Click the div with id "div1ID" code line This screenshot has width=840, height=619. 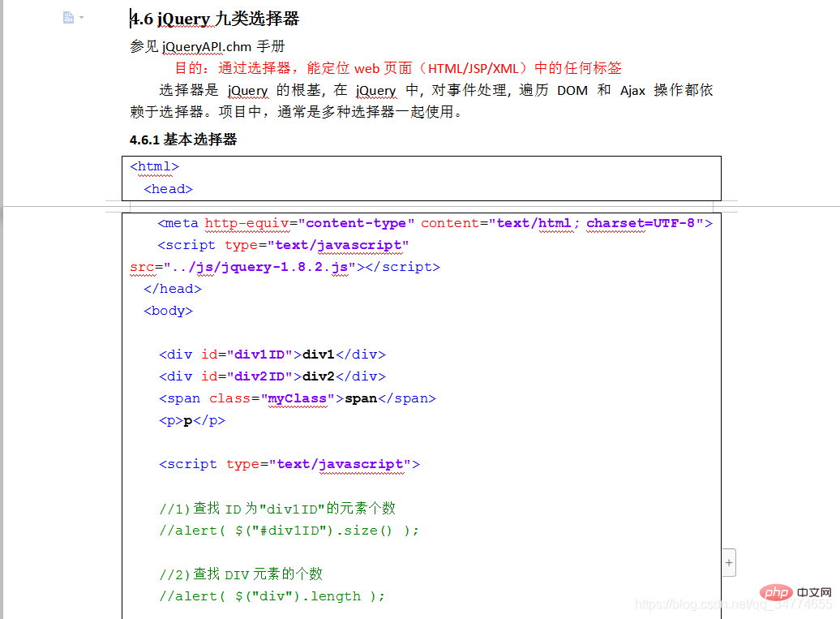coord(272,355)
